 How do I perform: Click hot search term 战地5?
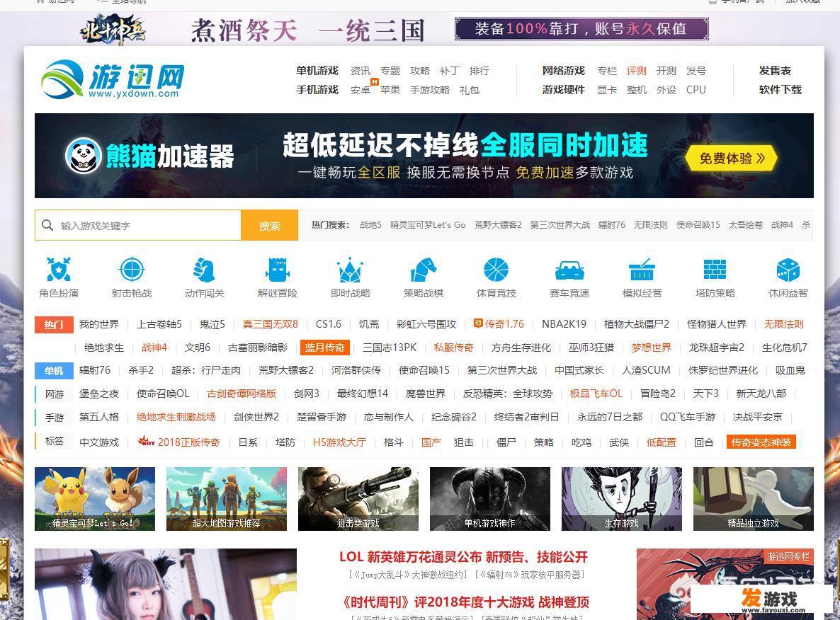tap(370, 225)
